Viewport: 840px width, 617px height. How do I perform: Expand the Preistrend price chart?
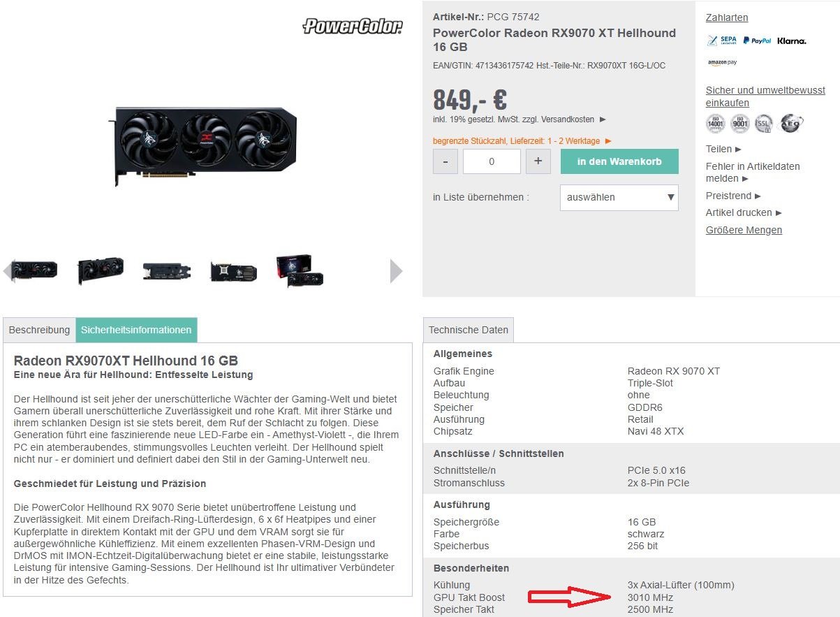733,196
